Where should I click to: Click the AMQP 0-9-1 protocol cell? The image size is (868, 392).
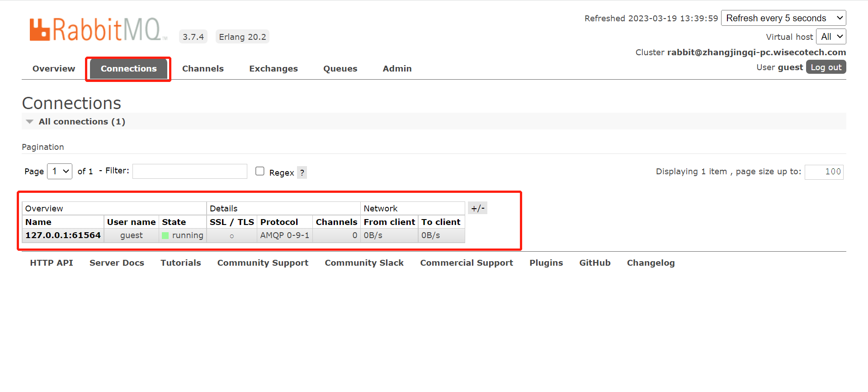click(285, 235)
